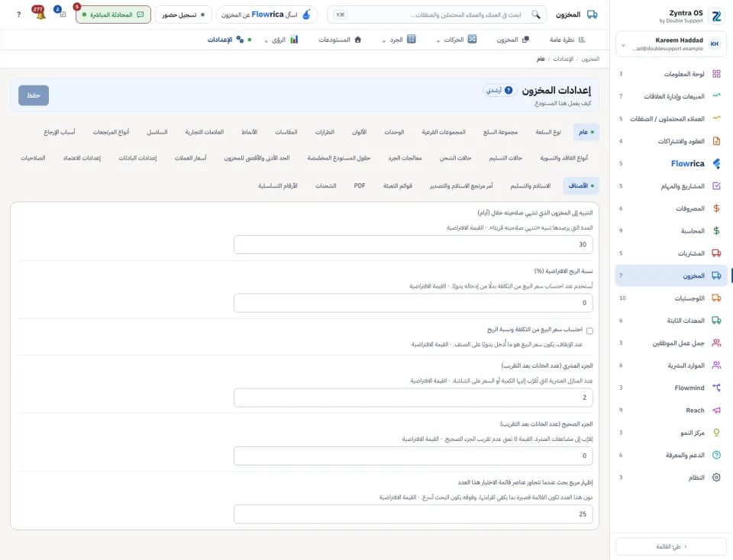
Task: Click the اللوجستيات orange truck icon
Action: point(716,298)
